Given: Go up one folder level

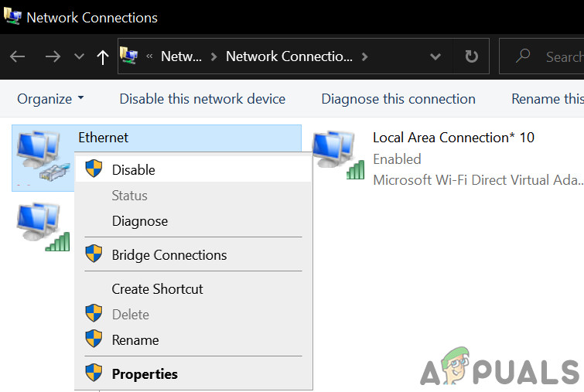Looking at the screenshot, I should click(x=103, y=56).
